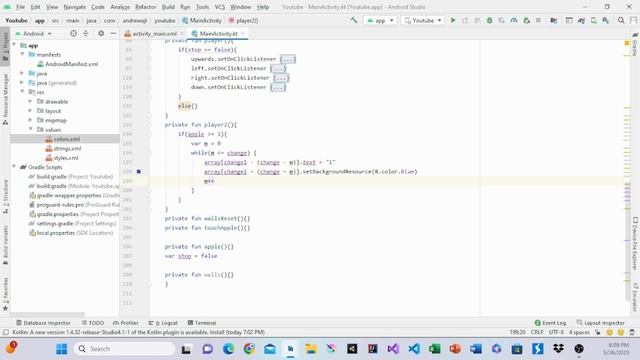Open the Gradle tool window on right edge

click(x=635, y=45)
